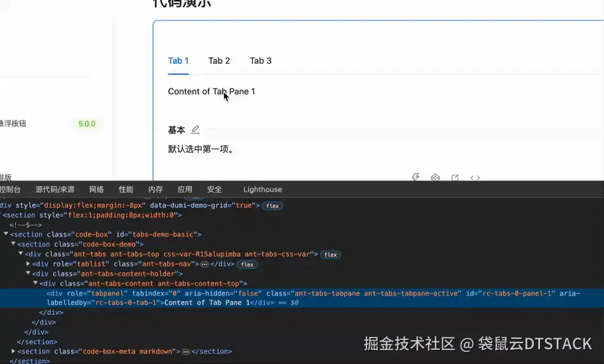
Task: Open demo in CodeSandbox icon
Action: 435,177
